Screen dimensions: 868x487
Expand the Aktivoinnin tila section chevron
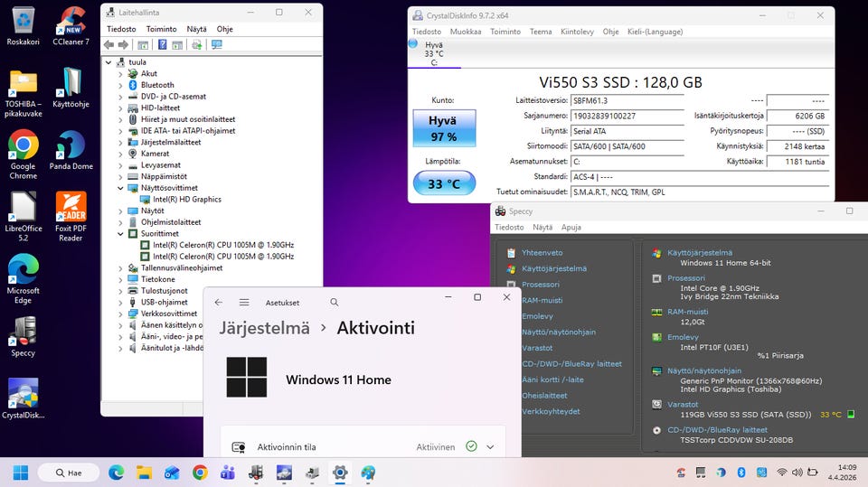coord(490,447)
